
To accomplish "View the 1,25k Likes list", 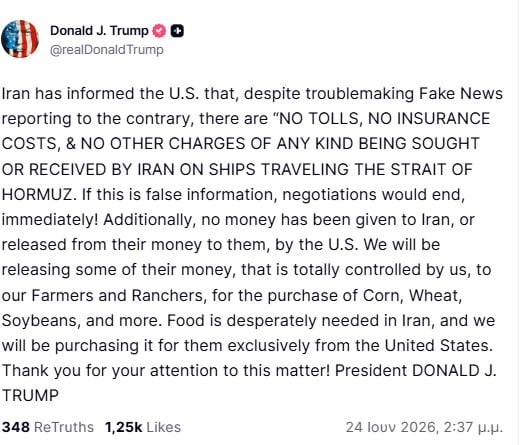I will 143,427.
